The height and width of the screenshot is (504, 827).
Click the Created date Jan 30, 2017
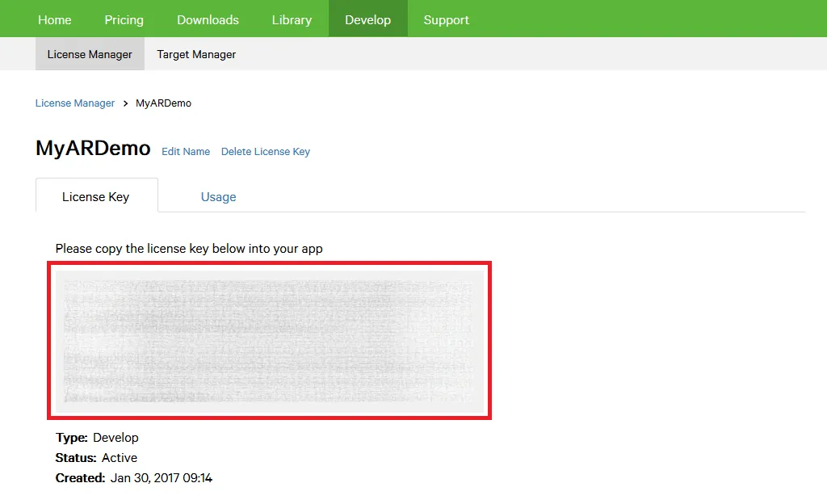[161, 478]
